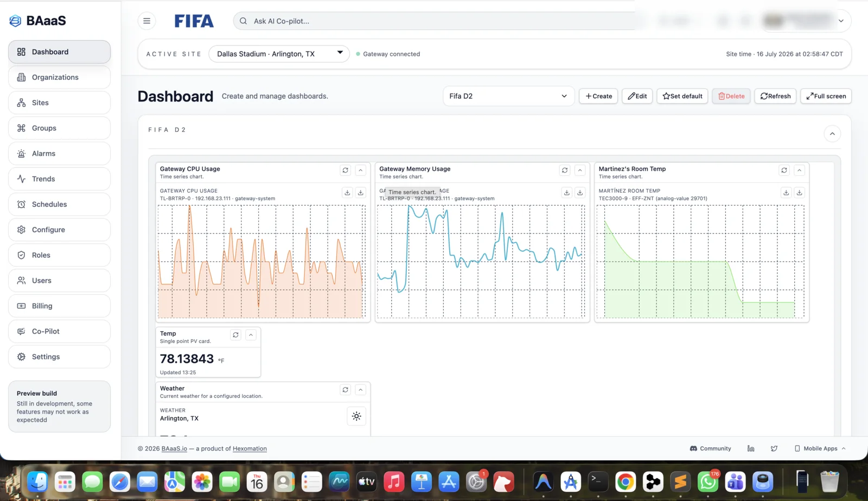Click Set default button
This screenshot has width=868, height=501.
point(682,96)
